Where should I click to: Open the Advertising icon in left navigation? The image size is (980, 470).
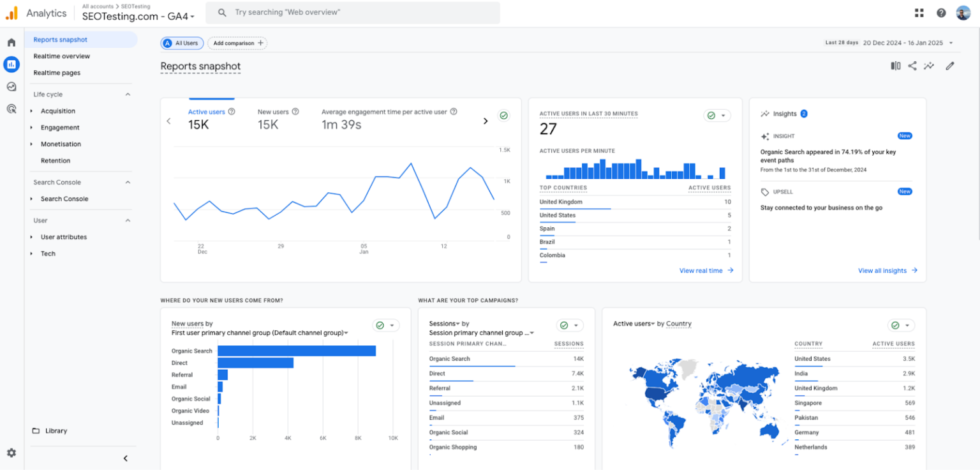point(11,109)
